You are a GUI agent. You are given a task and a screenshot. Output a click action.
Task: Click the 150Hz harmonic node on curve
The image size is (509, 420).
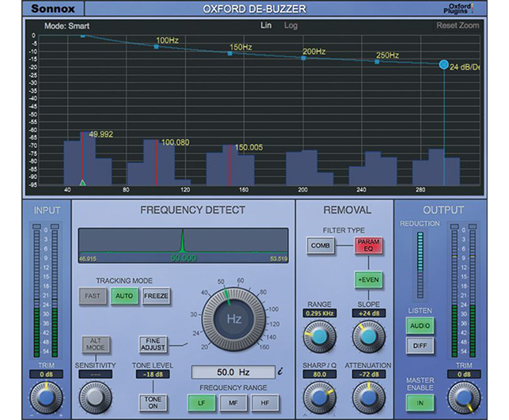point(230,53)
